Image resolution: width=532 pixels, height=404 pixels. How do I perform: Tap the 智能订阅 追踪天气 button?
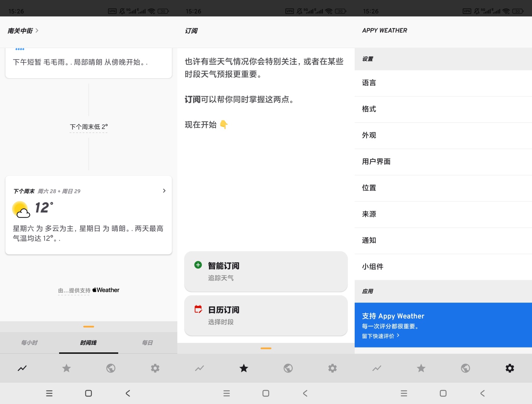click(x=266, y=272)
